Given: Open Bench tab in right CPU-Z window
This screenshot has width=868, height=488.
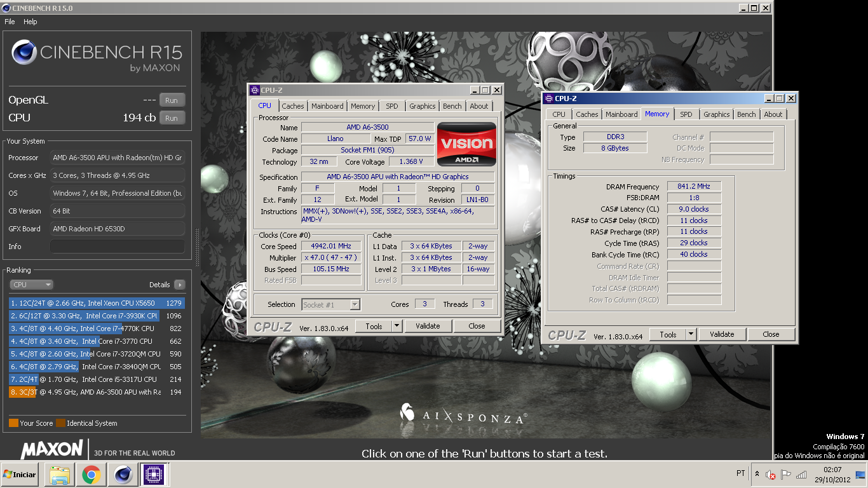Looking at the screenshot, I should click(747, 114).
